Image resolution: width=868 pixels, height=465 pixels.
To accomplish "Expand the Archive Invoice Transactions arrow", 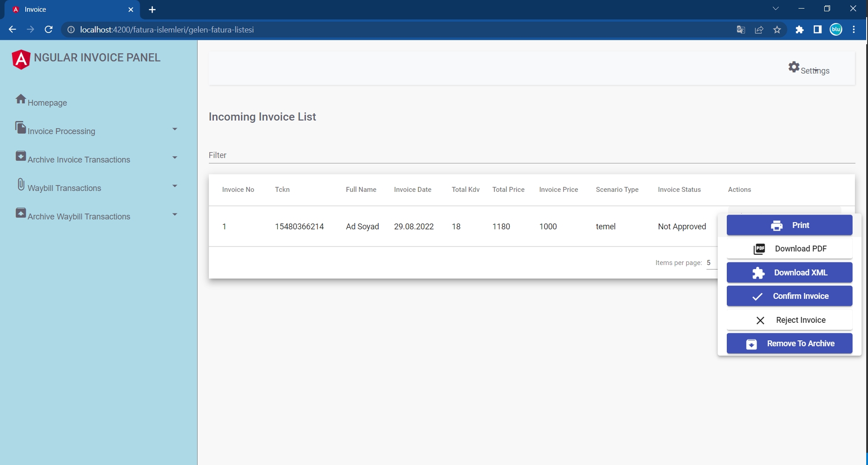I will 175,158.
